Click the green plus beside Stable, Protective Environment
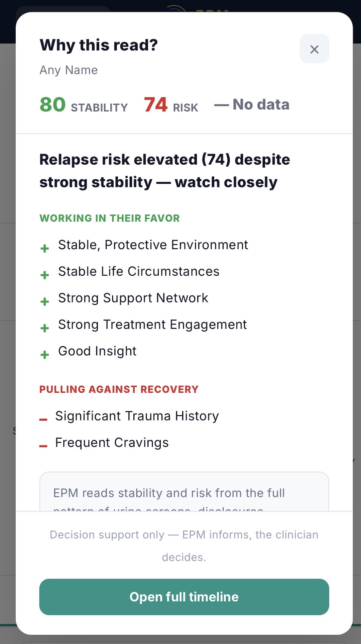The width and height of the screenshot is (361, 644). tap(44, 249)
